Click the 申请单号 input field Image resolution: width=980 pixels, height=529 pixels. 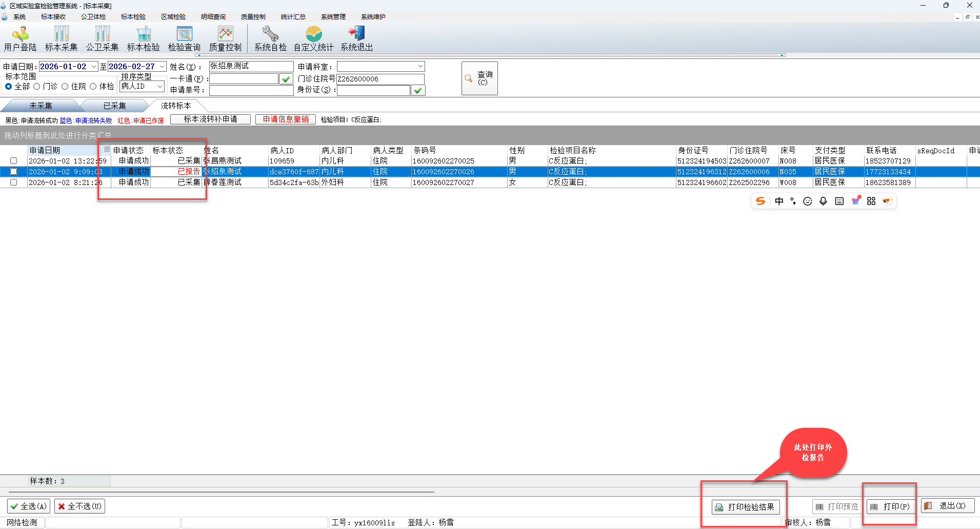[x=251, y=90]
